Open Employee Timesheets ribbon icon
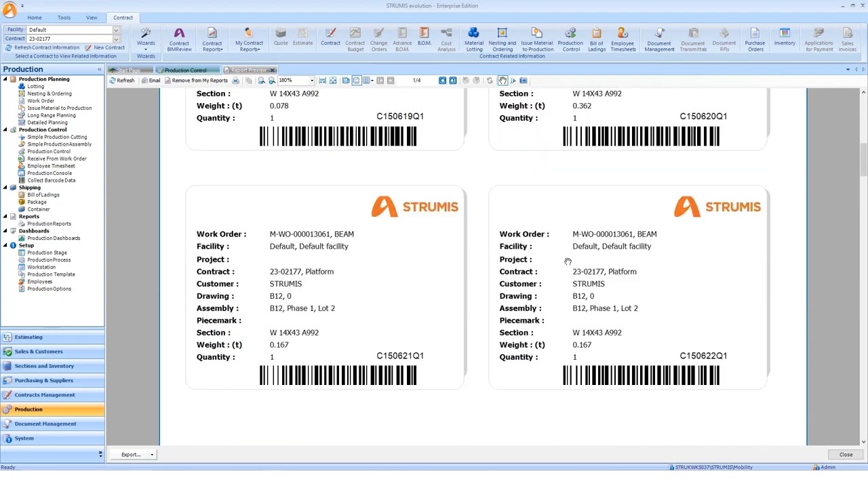Viewport: 868px width, 488px height. coord(623,39)
